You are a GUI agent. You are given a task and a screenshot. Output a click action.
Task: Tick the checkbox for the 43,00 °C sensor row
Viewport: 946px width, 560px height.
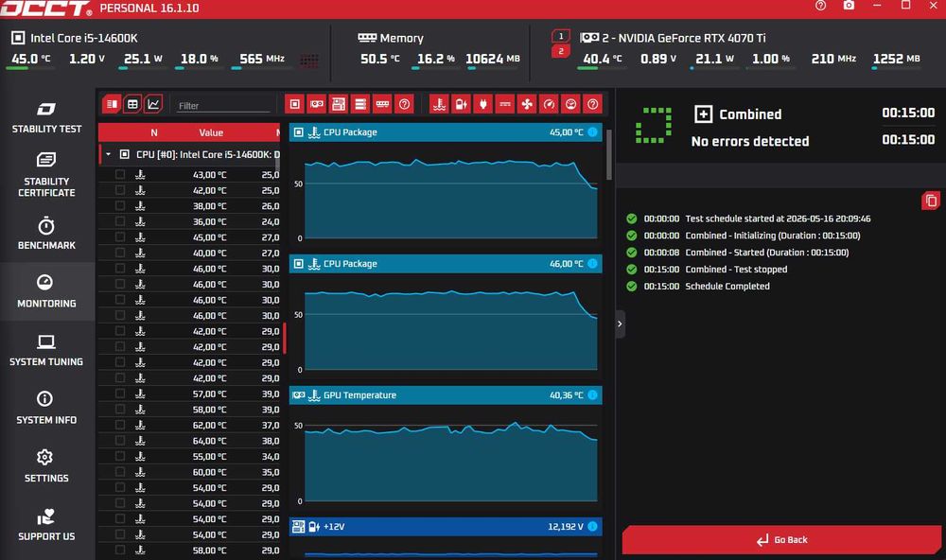point(120,174)
